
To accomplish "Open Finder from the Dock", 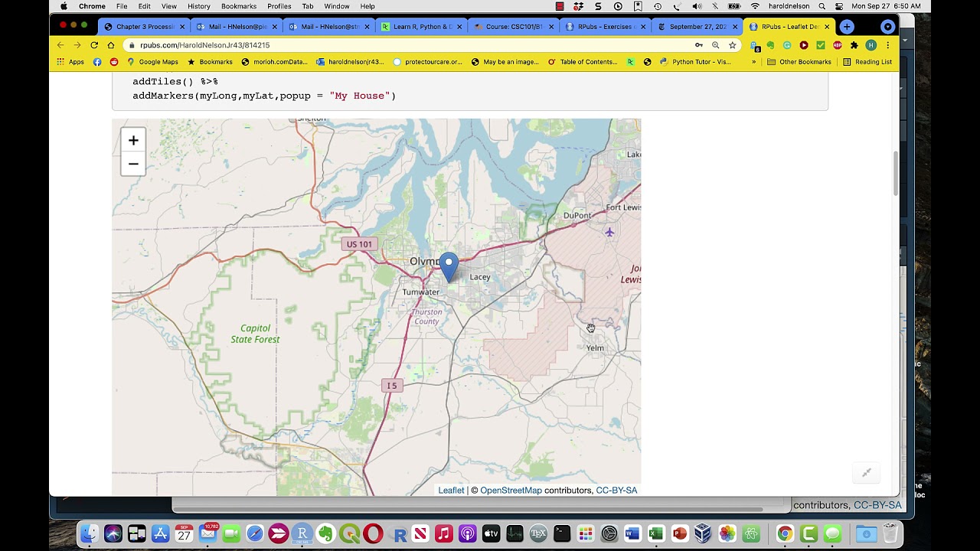I will point(90,533).
